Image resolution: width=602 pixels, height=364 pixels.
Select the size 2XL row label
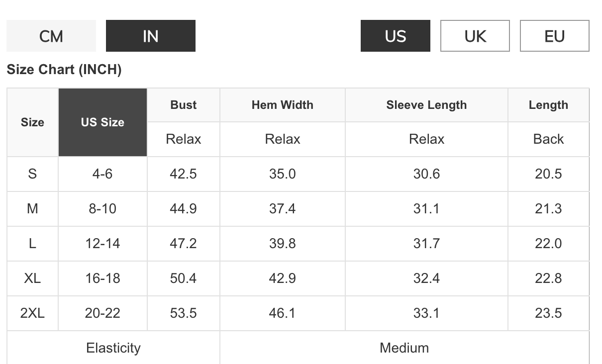[32, 313]
